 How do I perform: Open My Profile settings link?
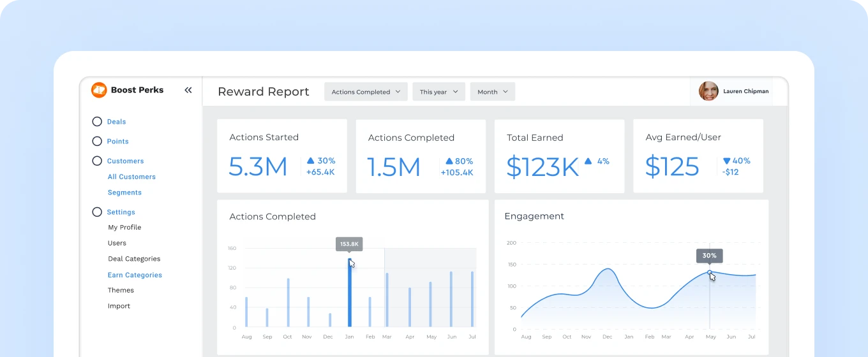click(124, 228)
